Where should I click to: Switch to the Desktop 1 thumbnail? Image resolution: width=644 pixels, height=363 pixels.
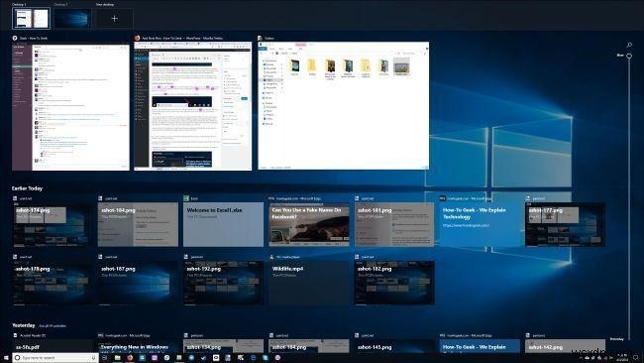point(32,19)
